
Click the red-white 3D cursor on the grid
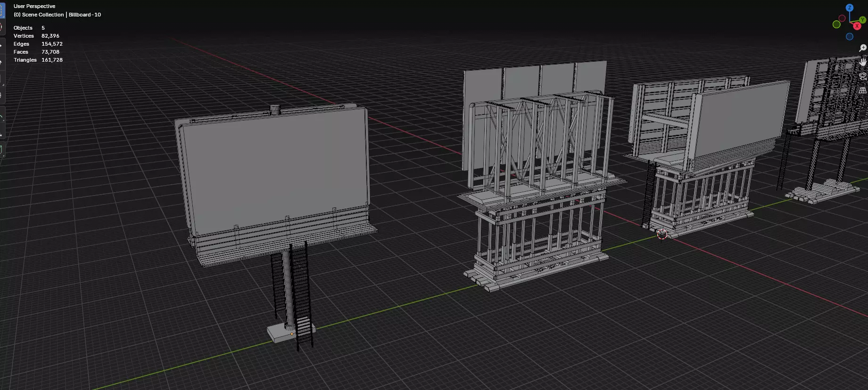(662, 234)
